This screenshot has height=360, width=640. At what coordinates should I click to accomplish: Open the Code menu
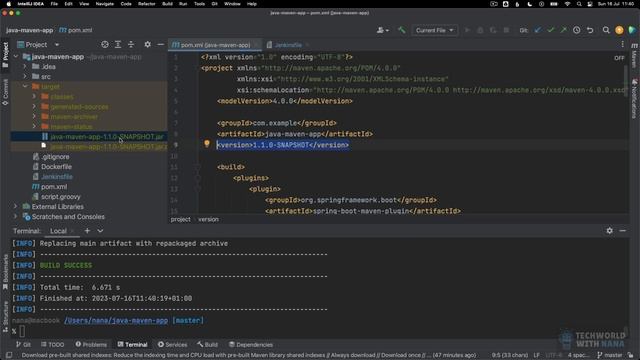(126, 4)
